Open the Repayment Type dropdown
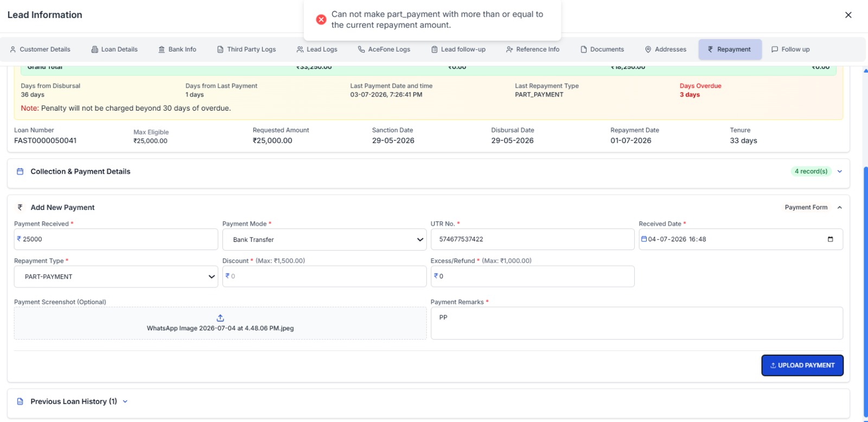 (116, 277)
